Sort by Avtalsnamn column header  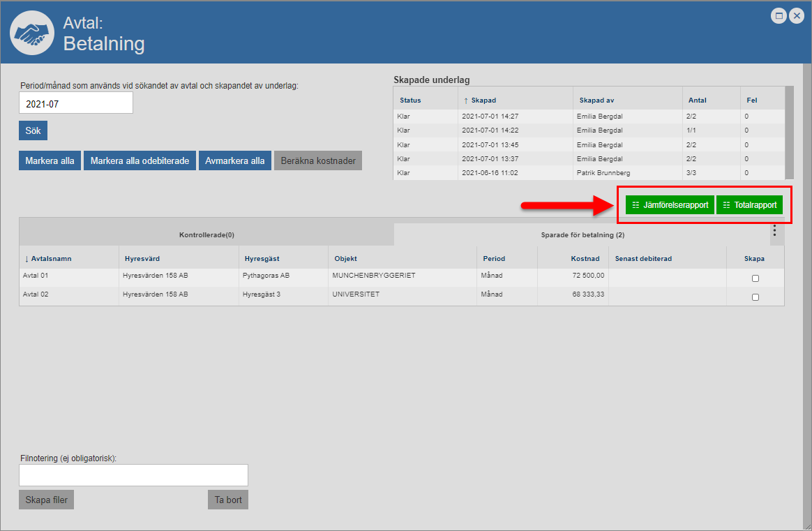(51, 259)
